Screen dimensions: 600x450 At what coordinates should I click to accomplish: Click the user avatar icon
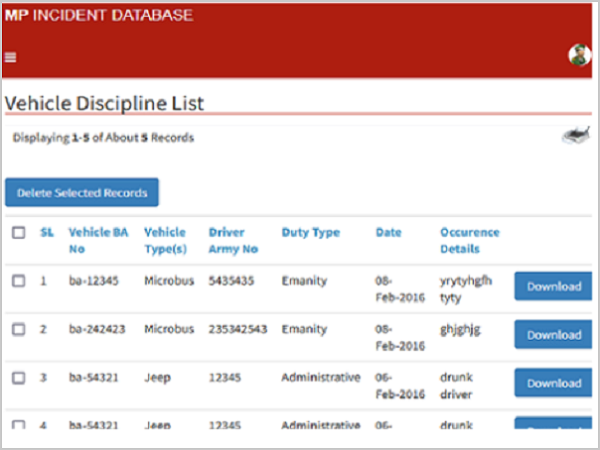(580, 55)
